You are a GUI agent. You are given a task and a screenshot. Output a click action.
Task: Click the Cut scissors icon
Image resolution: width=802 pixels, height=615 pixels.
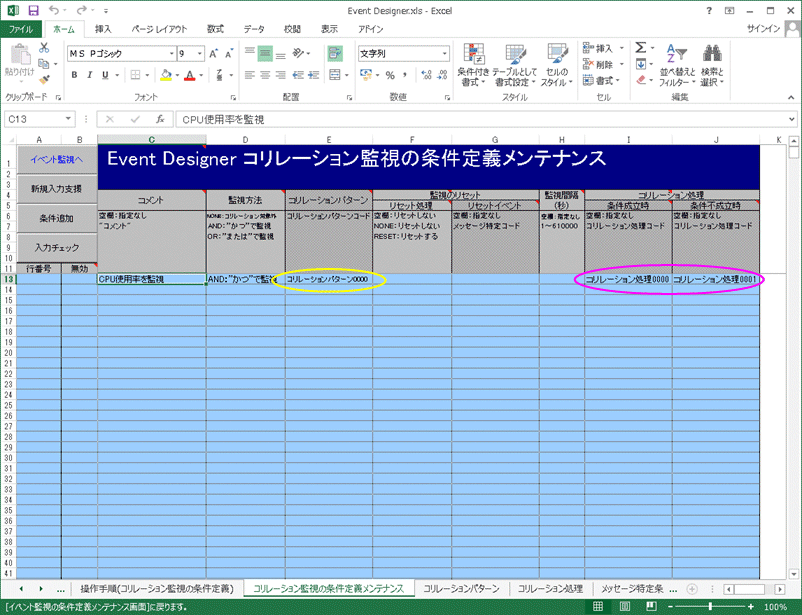[x=44, y=48]
